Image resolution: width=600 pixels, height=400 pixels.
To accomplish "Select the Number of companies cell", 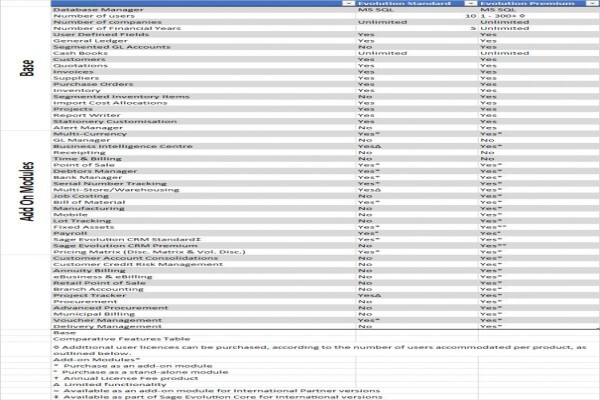I will [203, 22].
